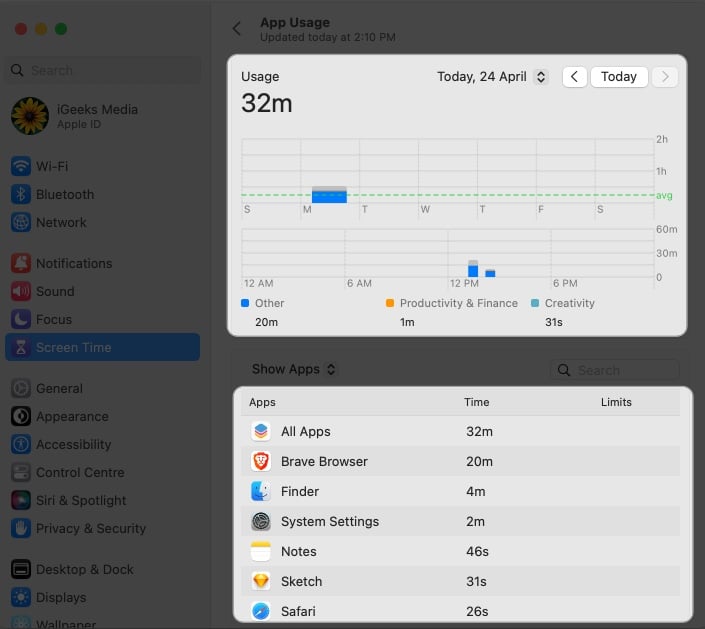Click the Time column header
This screenshot has width=705, height=629.
click(x=477, y=402)
